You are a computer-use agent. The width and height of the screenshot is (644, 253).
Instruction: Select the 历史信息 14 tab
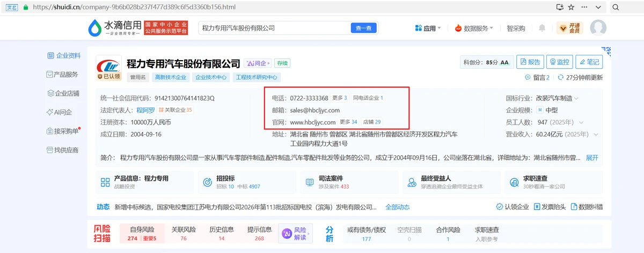(x=221, y=234)
